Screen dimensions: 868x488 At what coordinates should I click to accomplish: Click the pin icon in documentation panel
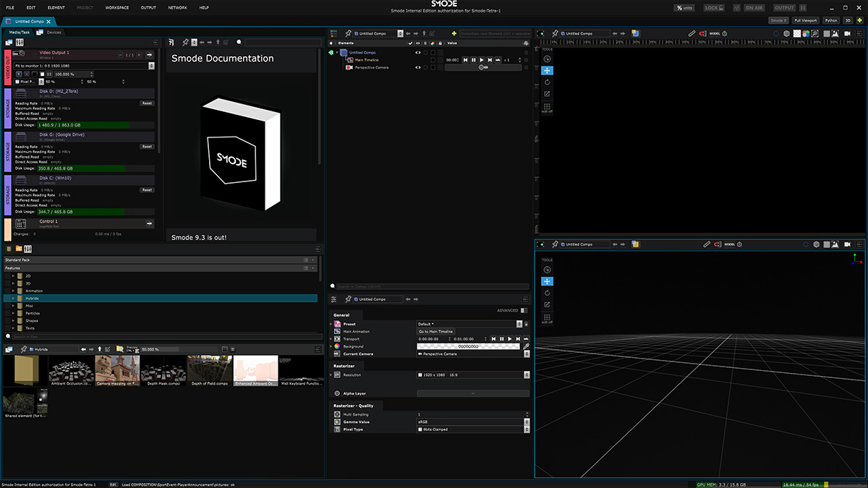(185, 43)
